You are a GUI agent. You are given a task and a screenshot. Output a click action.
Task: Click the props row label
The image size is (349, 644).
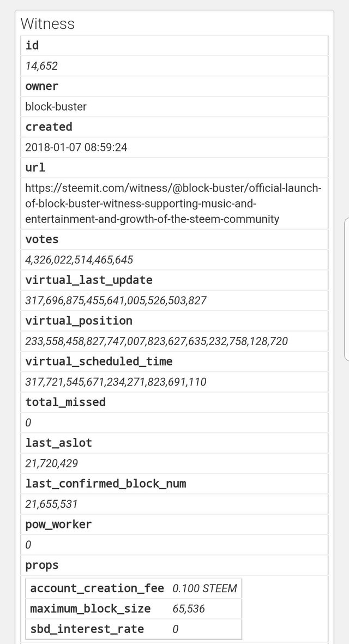coord(42,565)
